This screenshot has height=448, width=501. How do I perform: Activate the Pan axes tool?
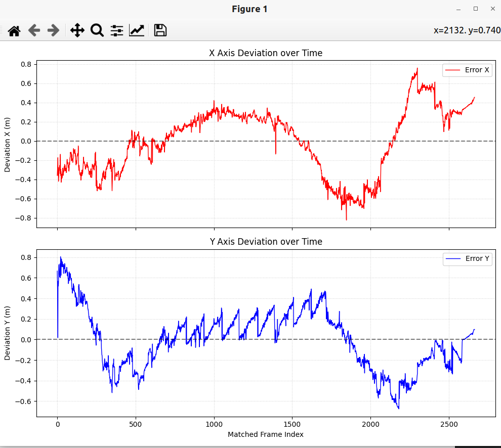coord(77,31)
